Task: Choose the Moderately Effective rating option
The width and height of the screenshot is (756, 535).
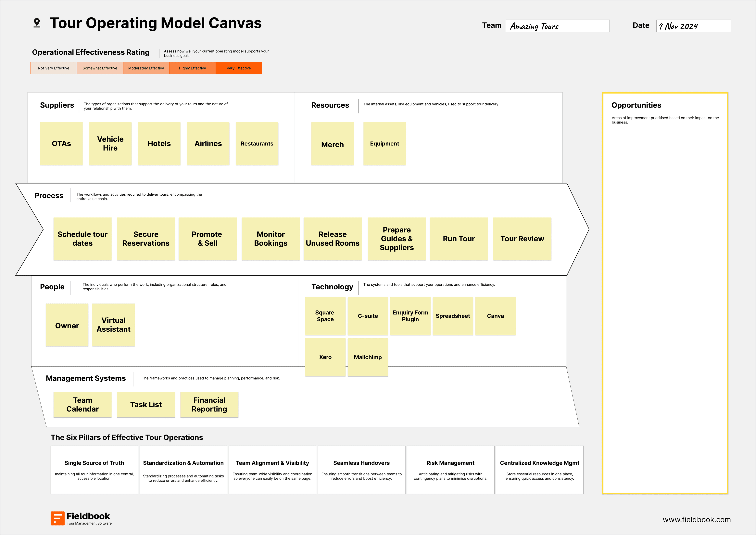Action: click(146, 68)
